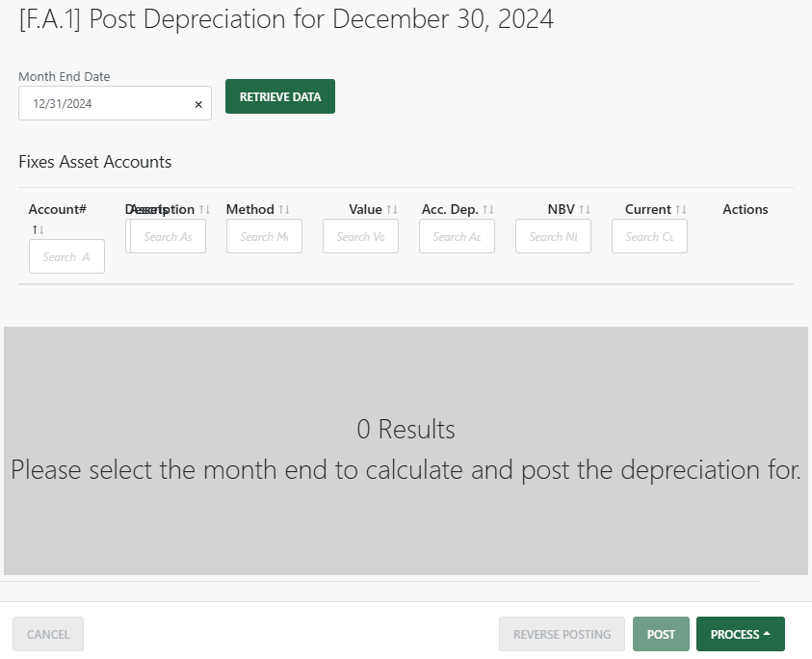812x659 pixels.
Task: Expand the Process button dropdown chevron
Action: tap(766, 634)
